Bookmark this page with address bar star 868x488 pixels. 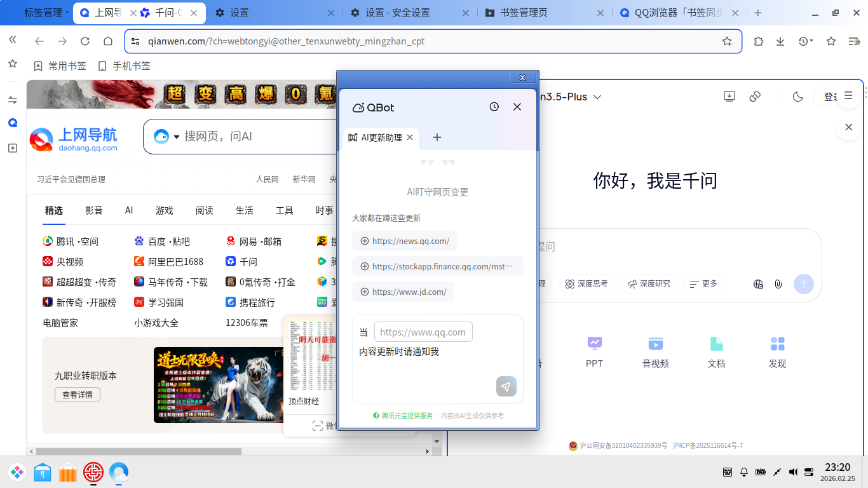tap(727, 41)
